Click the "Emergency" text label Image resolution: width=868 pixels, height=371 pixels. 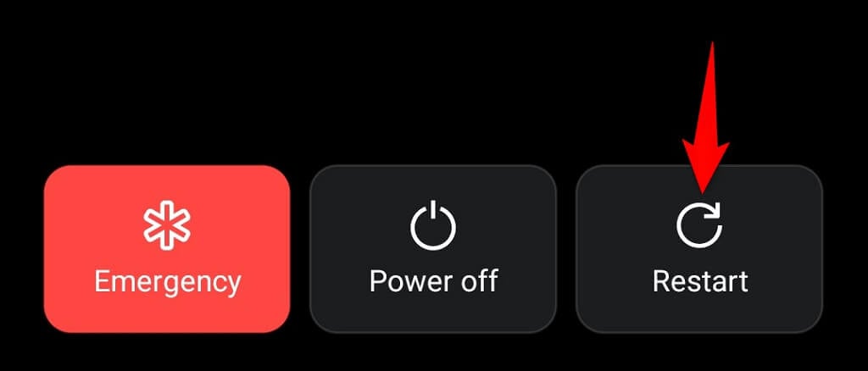[168, 283]
